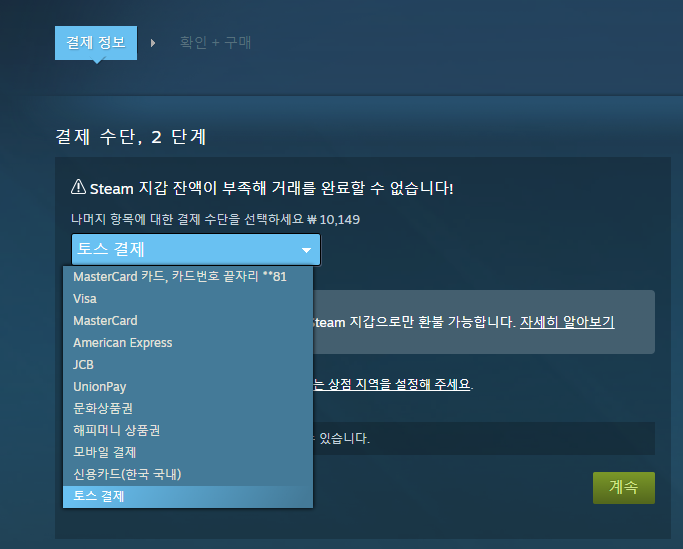The width and height of the screenshot is (683, 549).
Task: Open the 자세히 알아보기 link
Action: 567,322
